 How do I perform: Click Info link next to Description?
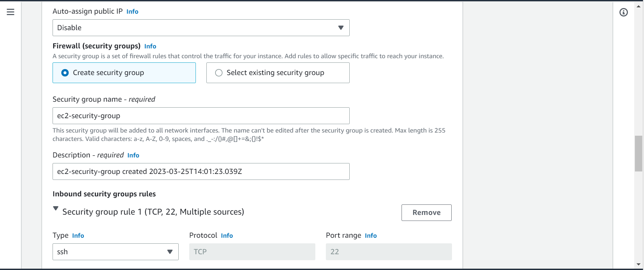[133, 155]
